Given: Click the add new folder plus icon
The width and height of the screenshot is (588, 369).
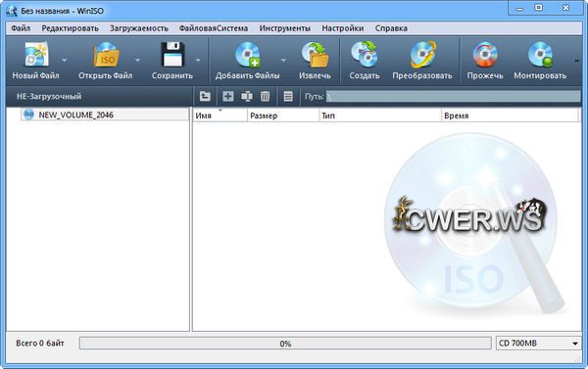Looking at the screenshot, I should click(x=228, y=96).
